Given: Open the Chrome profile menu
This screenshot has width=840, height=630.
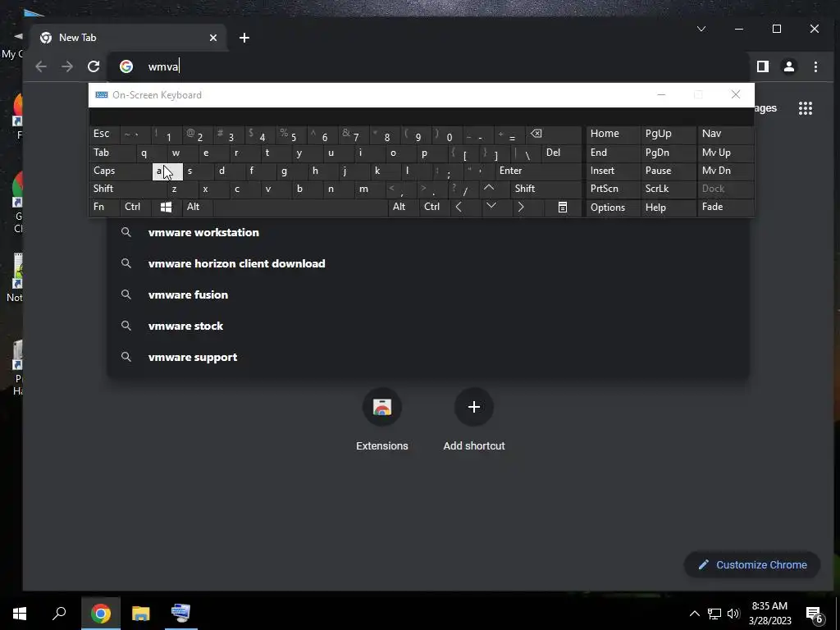Looking at the screenshot, I should coord(788,66).
